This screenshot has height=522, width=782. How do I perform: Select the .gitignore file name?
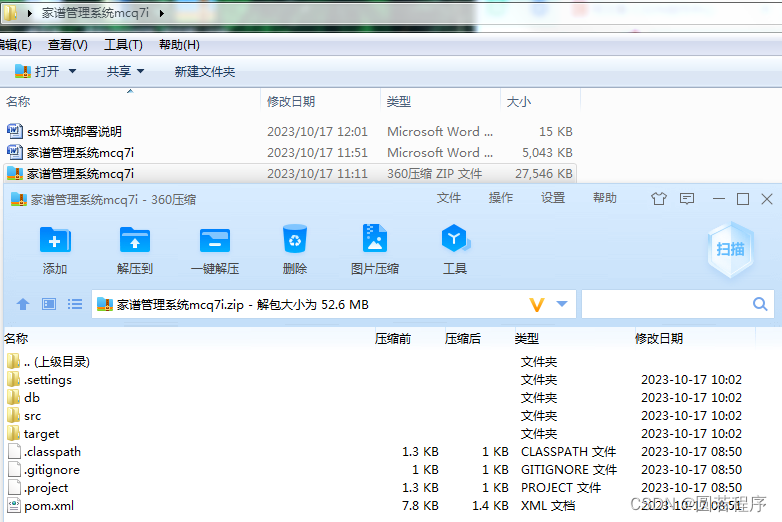point(52,470)
